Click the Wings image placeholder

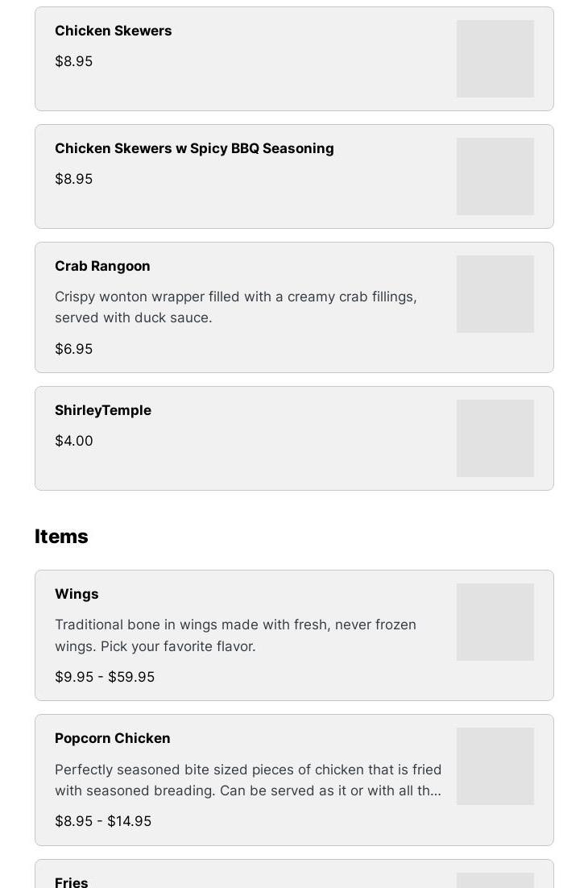[x=495, y=622]
